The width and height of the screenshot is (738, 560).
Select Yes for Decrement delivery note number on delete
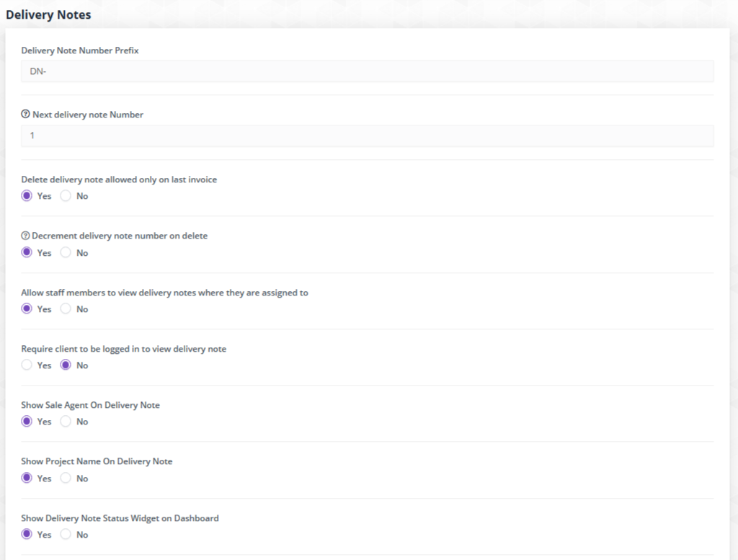coord(27,253)
